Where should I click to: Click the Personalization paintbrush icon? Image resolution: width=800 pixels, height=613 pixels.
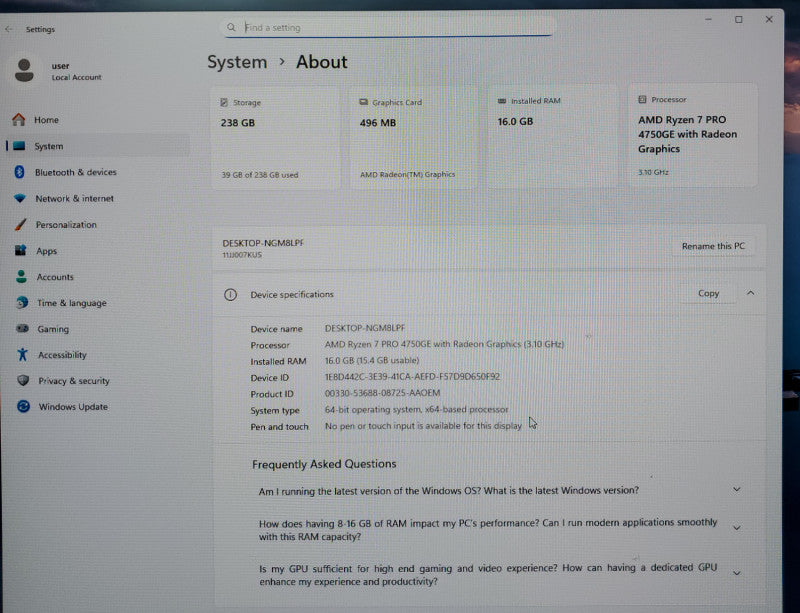point(20,224)
